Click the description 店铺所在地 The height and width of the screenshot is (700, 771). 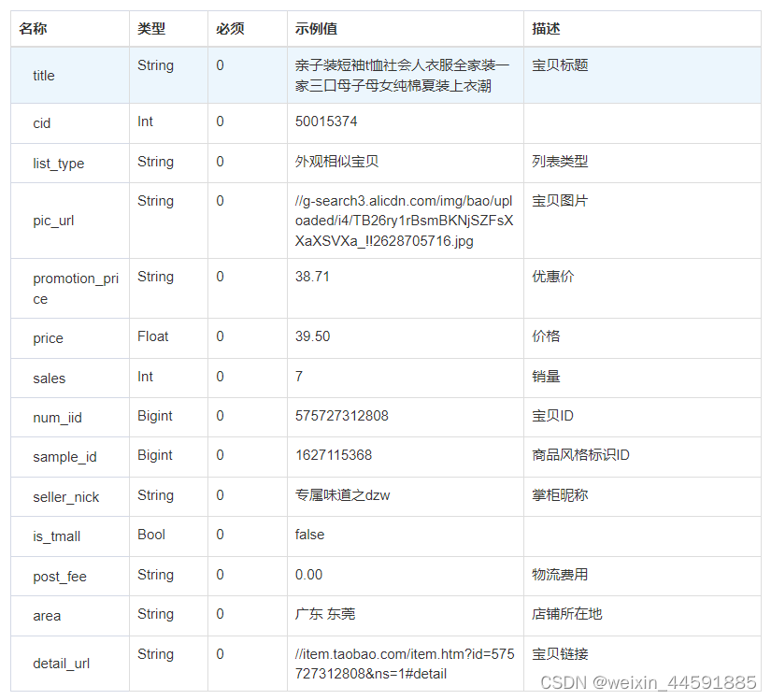(x=567, y=614)
